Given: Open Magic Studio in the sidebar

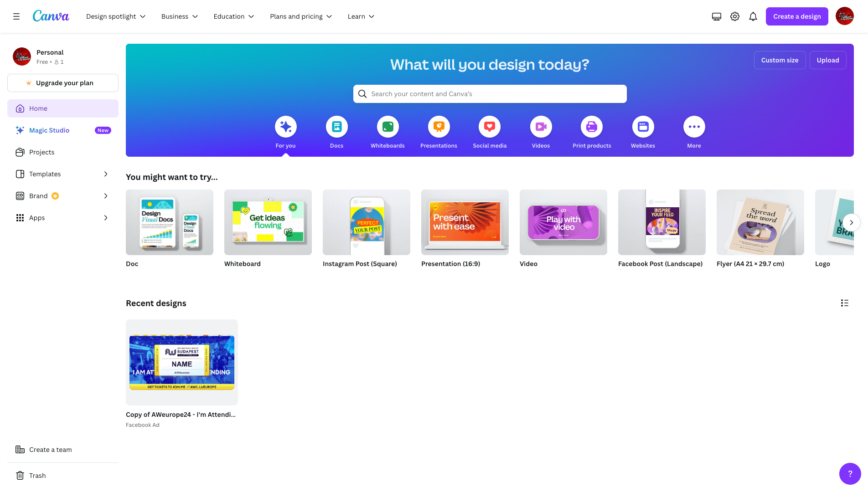Looking at the screenshot, I should point(49,130).
